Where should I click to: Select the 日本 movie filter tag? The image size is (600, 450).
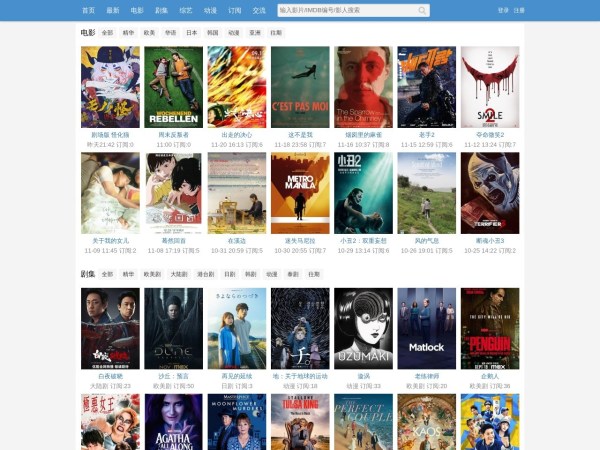coord(191,33)
